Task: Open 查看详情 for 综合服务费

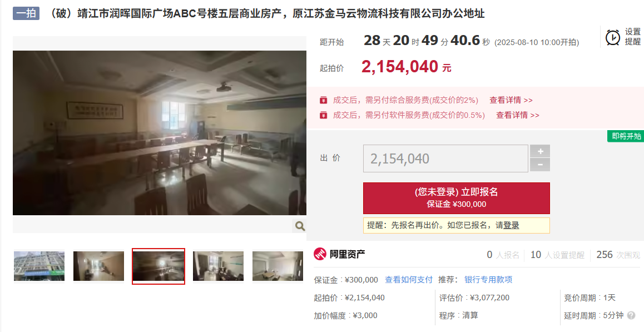Action: click(x=511, y=100)
